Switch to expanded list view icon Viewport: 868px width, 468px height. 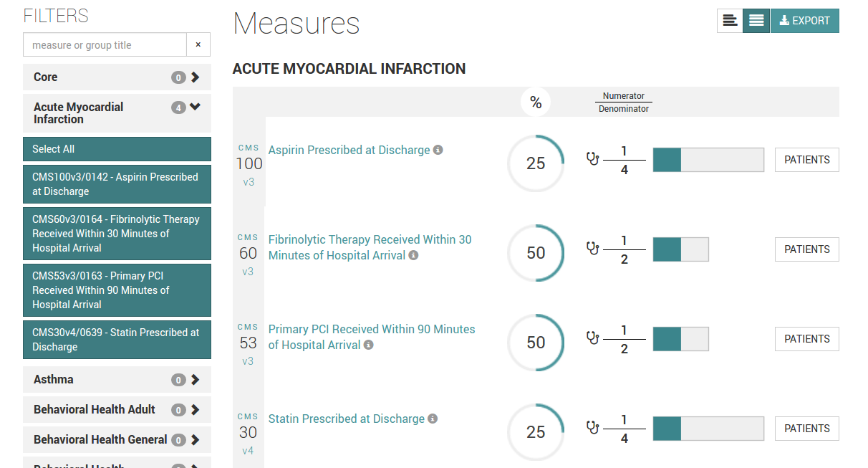coord(756,21)
